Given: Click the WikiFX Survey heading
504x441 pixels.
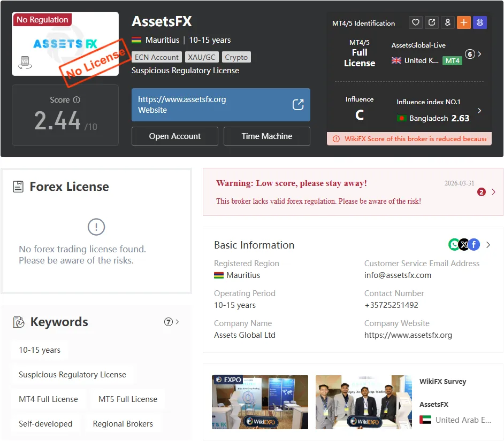Looking at the screenshot, I should [442, 382].
